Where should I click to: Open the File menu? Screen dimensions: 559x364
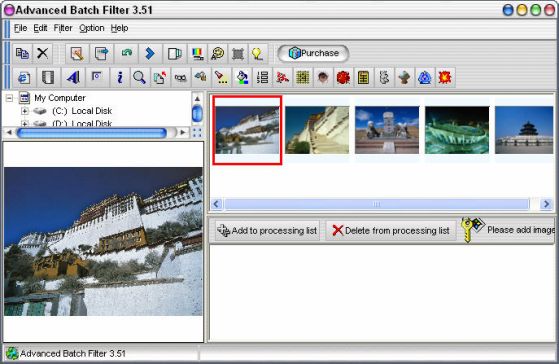point(20,28)
